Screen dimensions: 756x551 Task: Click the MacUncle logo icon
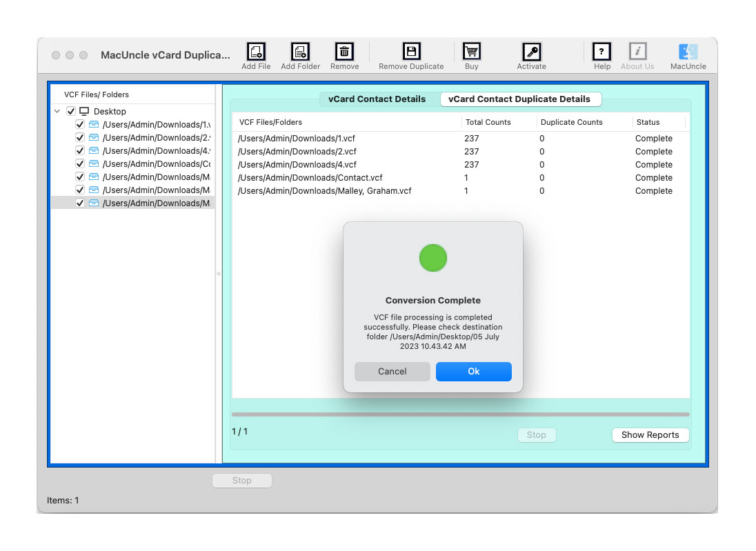point(687,51)
